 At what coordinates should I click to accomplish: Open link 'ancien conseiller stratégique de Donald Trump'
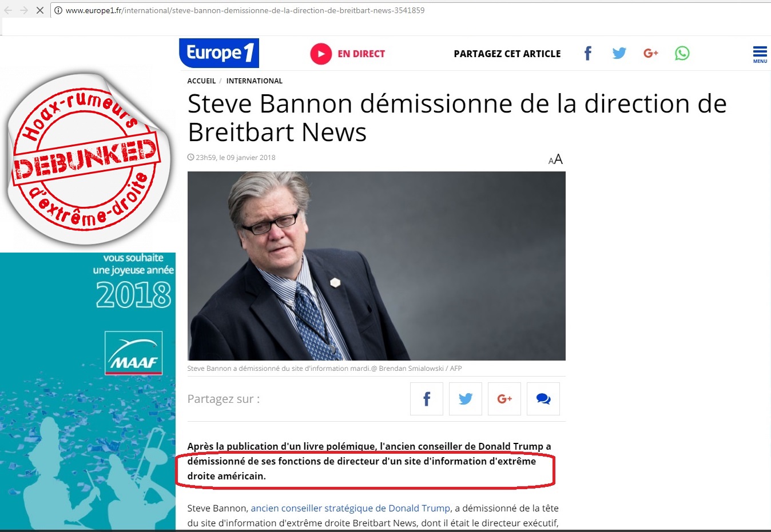(351, 508)
